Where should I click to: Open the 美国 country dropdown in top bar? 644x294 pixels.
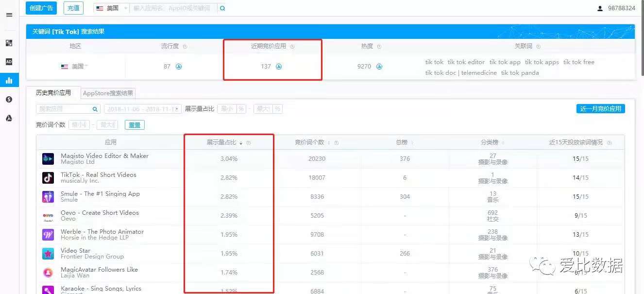point(112,8)
